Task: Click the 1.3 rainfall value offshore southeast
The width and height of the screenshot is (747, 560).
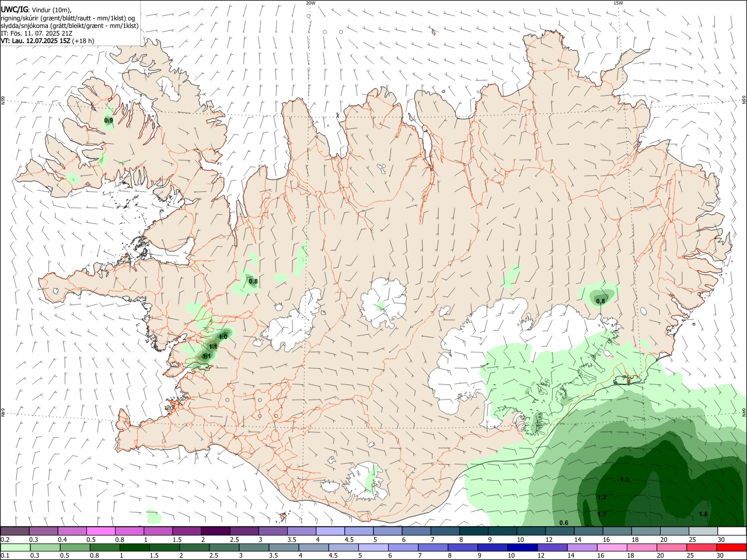Action: tap(624, 480)
